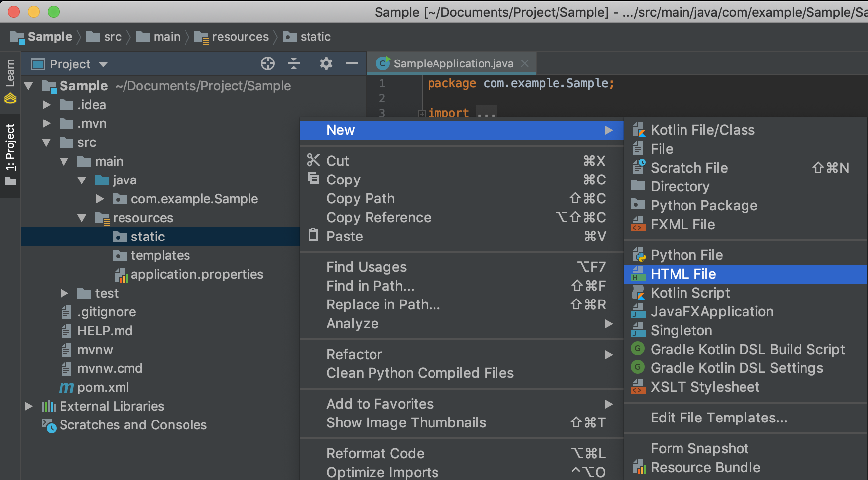Select mvnw.cmd file
868x480 pixels.
[110, 368]
